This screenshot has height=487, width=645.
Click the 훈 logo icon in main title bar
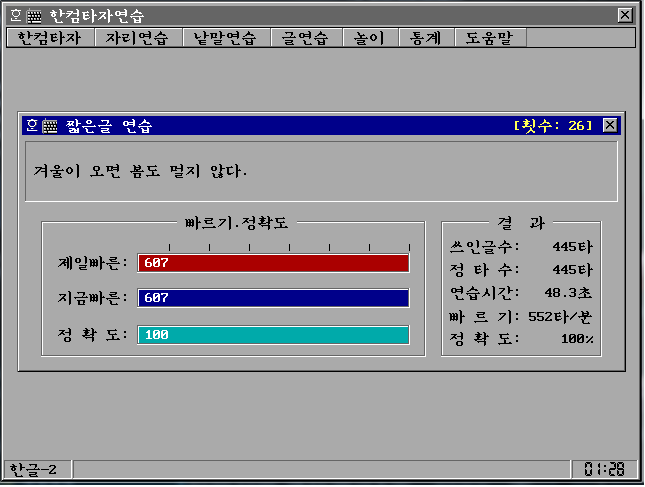point(16,16)
